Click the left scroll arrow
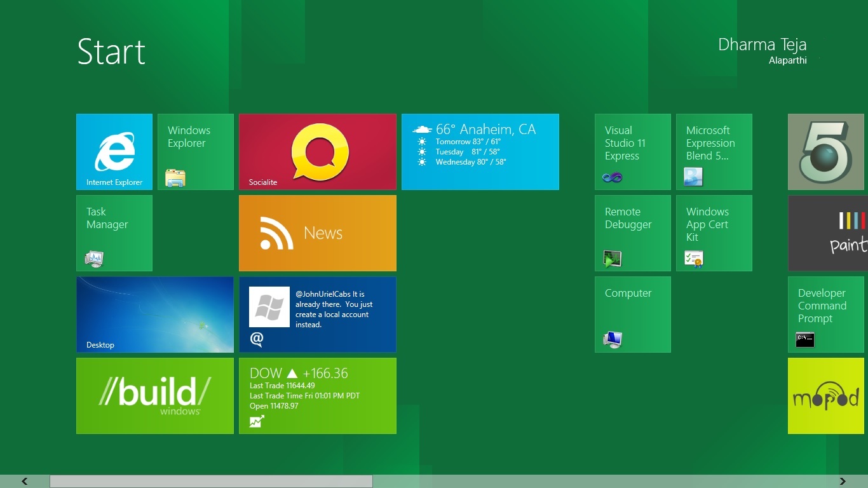 pyautogui.click(x=24, y=481)
